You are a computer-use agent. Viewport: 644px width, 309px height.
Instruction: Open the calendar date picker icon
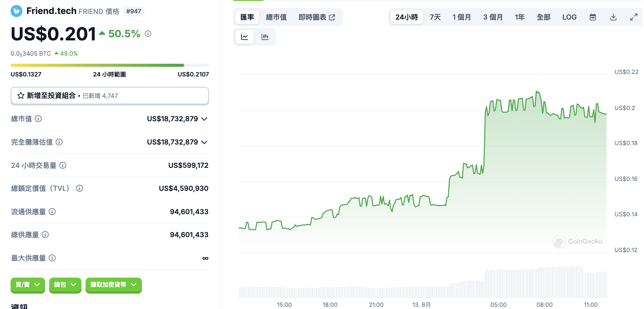click(x=593, y=17)
